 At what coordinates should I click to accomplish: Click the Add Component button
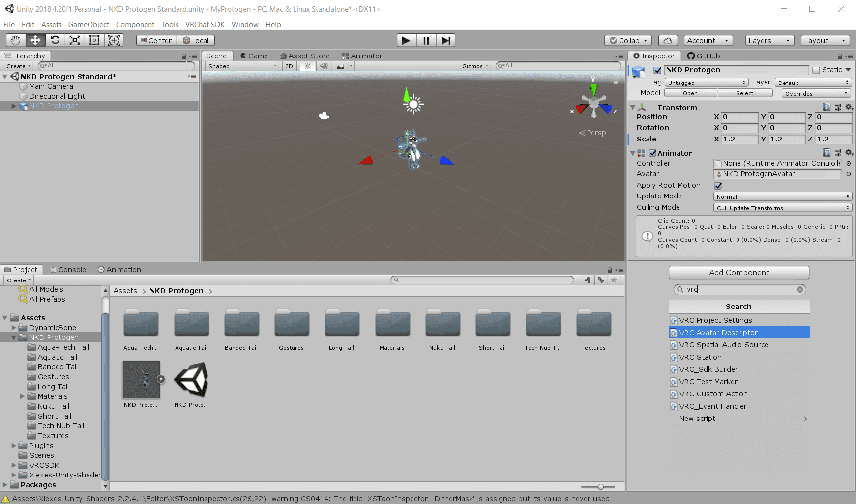738,273
